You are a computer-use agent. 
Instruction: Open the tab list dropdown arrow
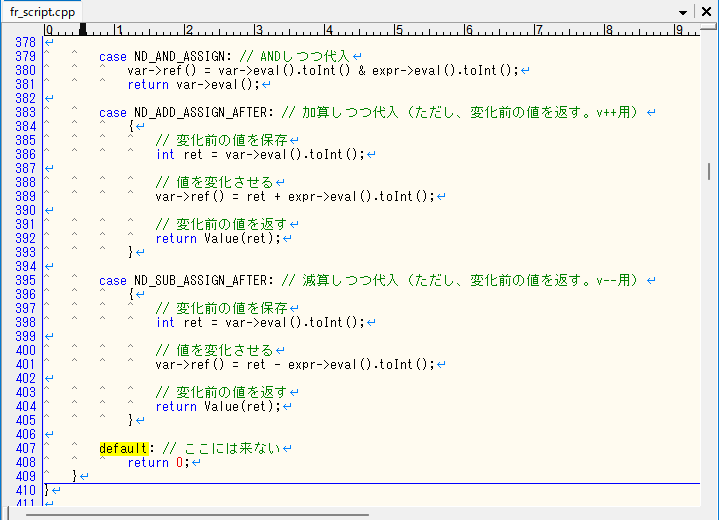click(x=684, y=11)
